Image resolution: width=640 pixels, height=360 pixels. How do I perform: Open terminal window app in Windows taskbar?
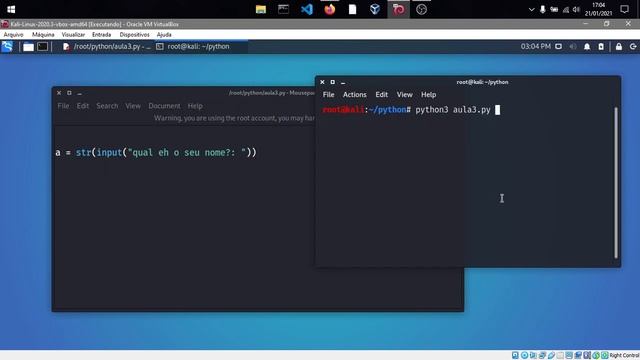coord(284,9)
